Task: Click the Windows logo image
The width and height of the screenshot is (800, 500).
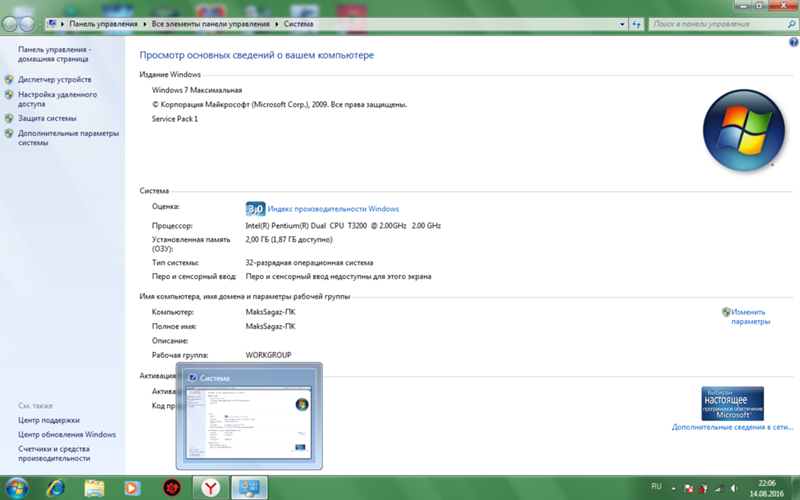Action: (x=744, y=130)
